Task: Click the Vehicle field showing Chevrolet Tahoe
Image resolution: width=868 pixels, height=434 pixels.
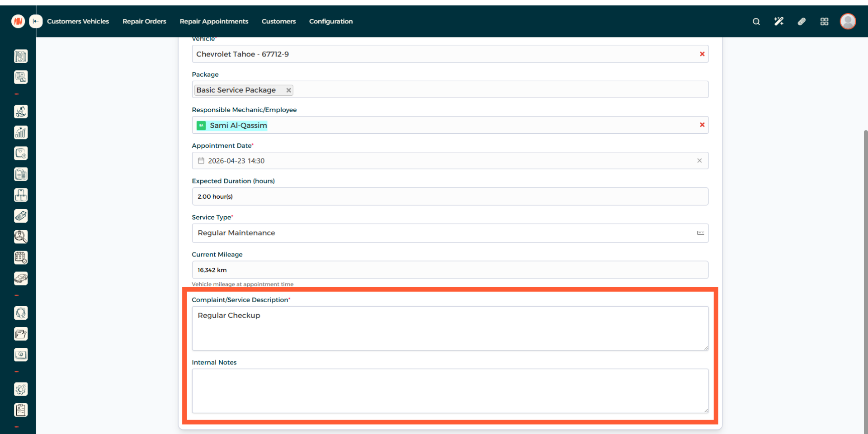Action: click(x=443, y=54)
